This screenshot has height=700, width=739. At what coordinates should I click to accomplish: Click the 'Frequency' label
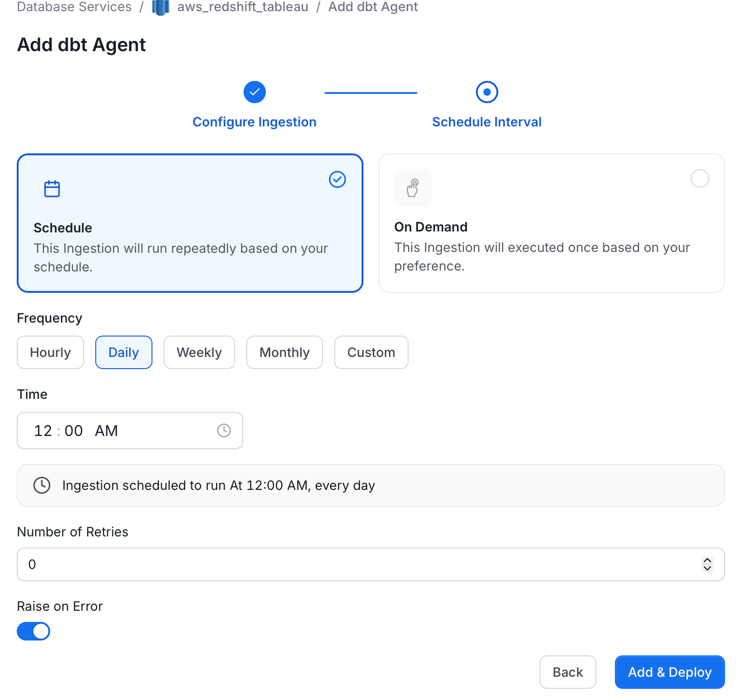(50, 318)
